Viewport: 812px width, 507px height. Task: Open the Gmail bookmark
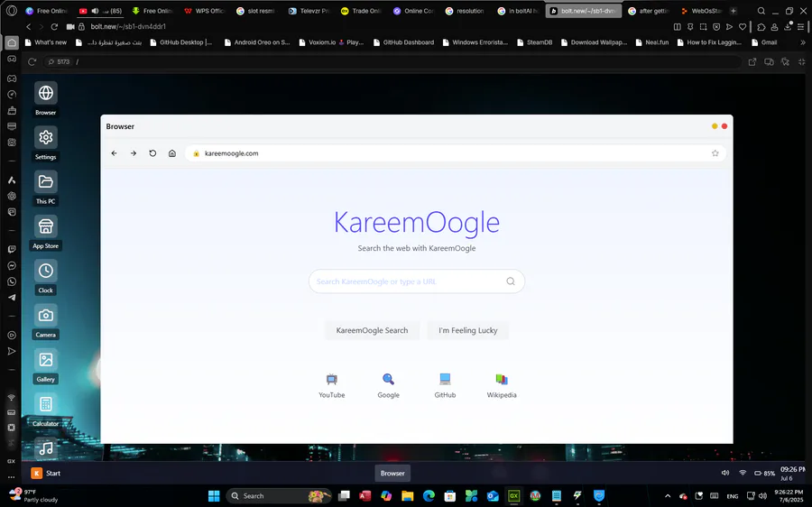764,42
